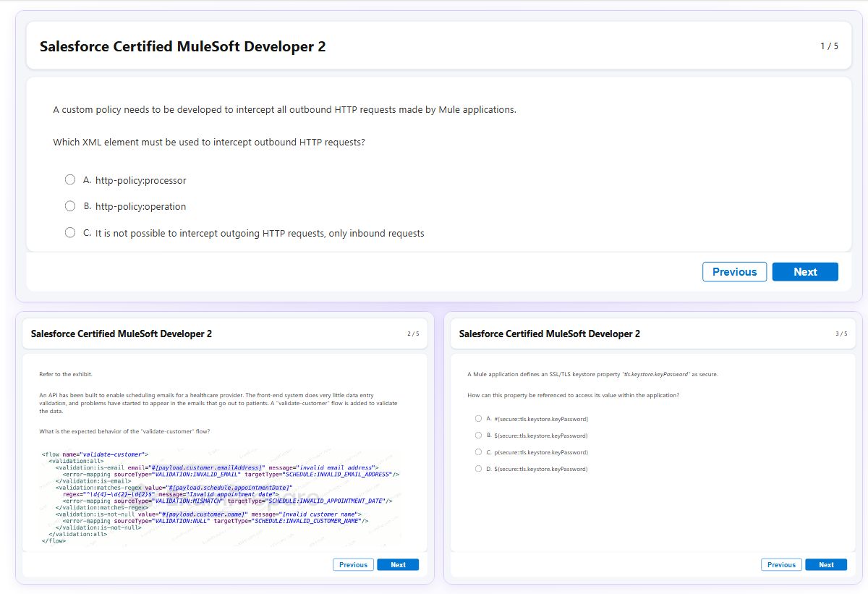868x594 pixels.
Task: Click the large quiz title in card 1
Action: tap(182, 46)
